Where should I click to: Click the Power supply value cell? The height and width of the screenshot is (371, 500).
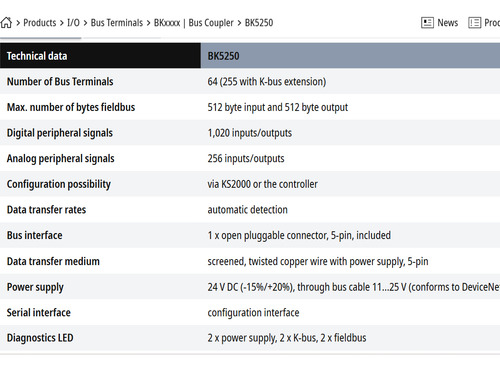pos(350,287)
